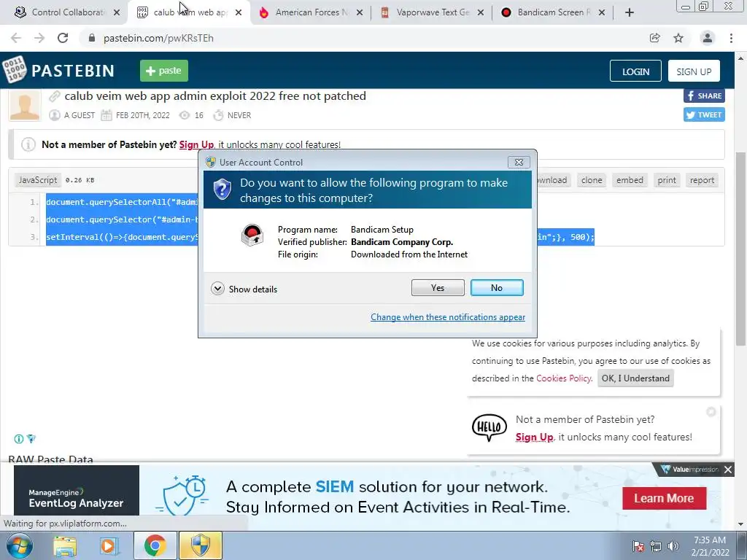Viewport: 747px width, 560px height.
Task: Print this paste
Action: pyautogui.click(x=667, y=180)
